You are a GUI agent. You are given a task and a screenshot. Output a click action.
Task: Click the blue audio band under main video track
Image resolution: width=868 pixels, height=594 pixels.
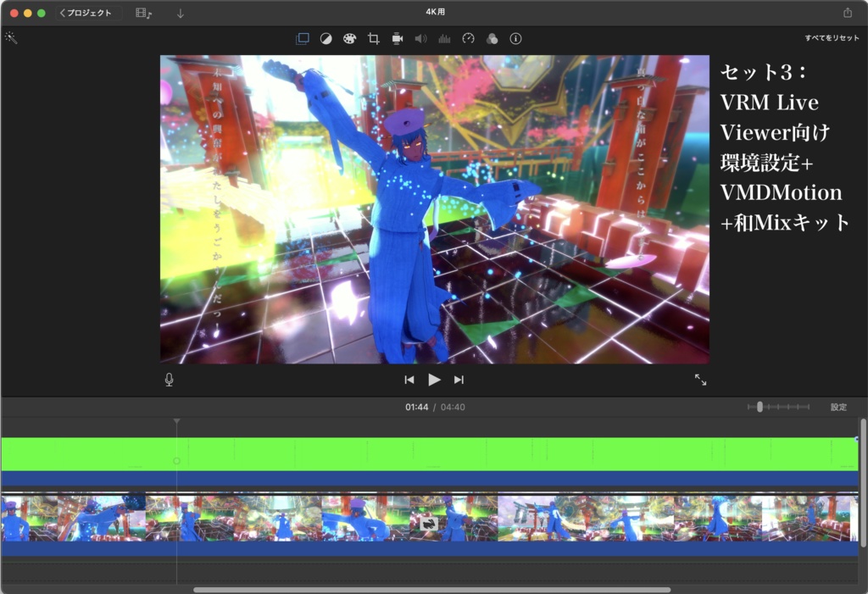point(430,548)
